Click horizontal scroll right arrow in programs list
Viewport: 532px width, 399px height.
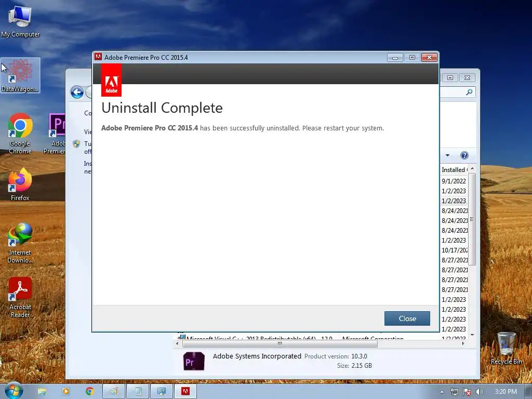point(463,343)
